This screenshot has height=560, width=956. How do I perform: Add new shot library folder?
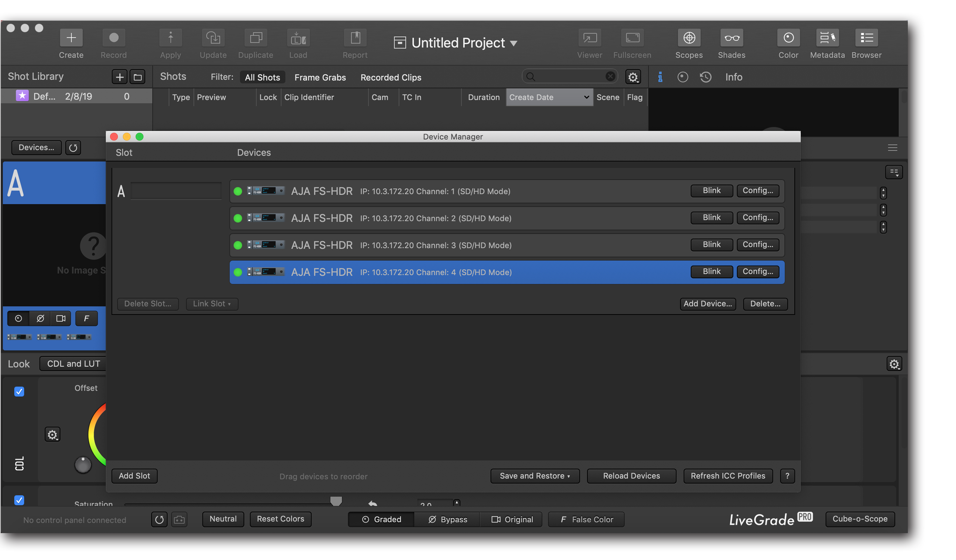[x=137, y=77]
